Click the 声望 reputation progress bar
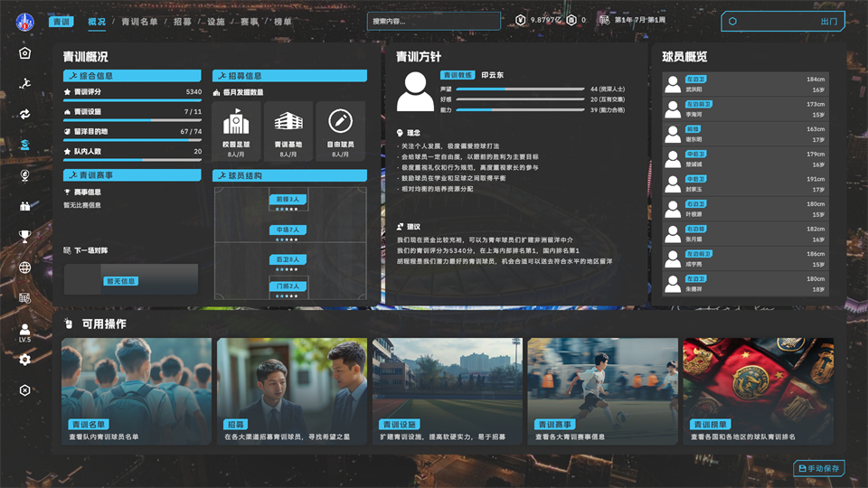This screenshot has width=868, height=488. pyautogui.click(x=519, y=89)
